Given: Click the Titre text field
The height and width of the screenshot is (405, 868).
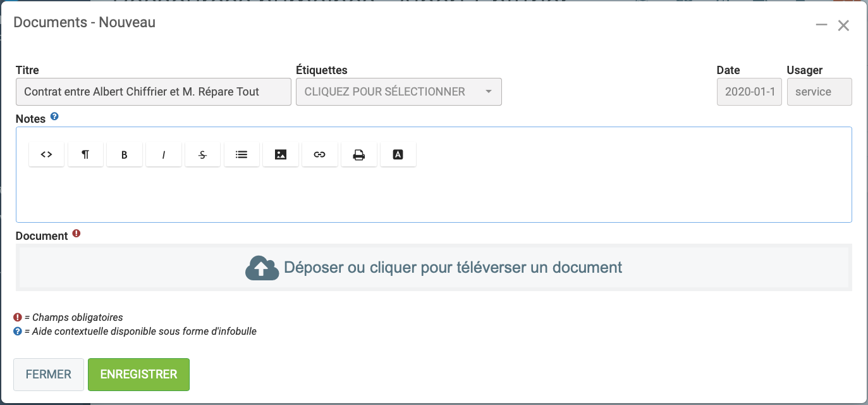Looking at the screenshot, I should click(x=153, y=92).
